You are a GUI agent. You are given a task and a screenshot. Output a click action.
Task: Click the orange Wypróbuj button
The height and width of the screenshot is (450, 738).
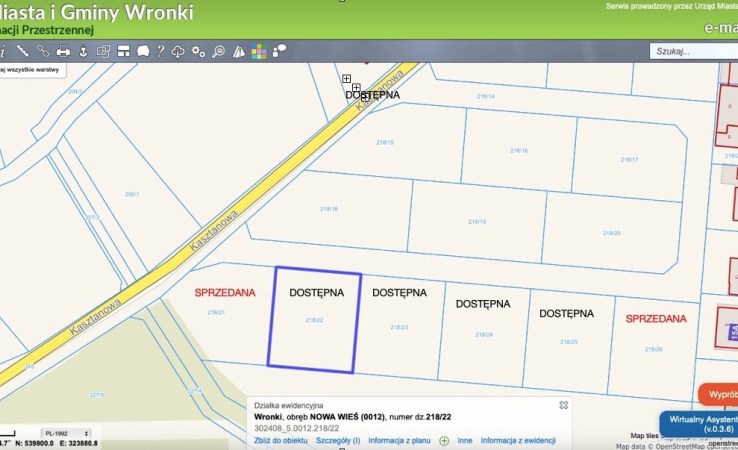(x=718, y=394)
